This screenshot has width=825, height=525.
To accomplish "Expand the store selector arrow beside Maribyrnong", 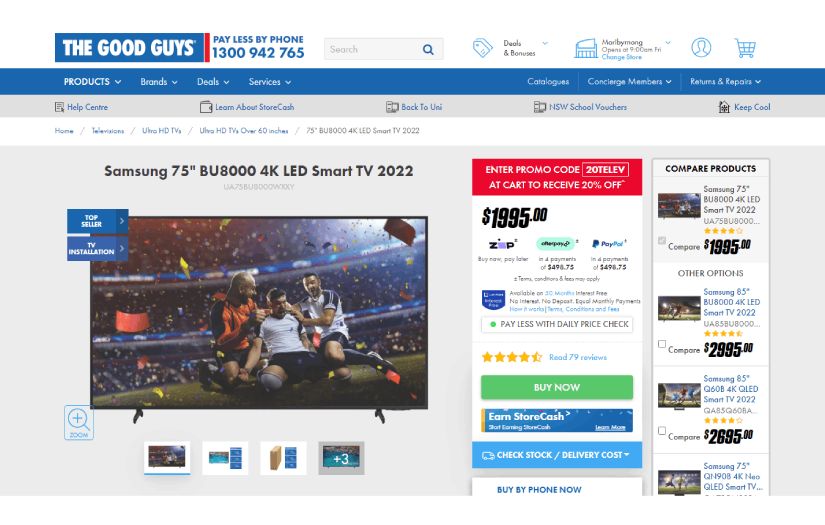I will coord(668,43).
